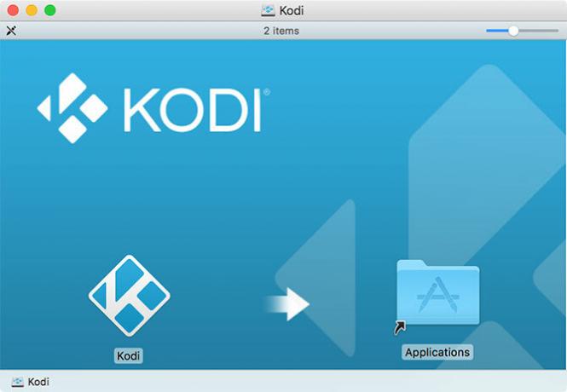Click the Kodi label under the app icon
567x392 pixels.
(129, 356)
